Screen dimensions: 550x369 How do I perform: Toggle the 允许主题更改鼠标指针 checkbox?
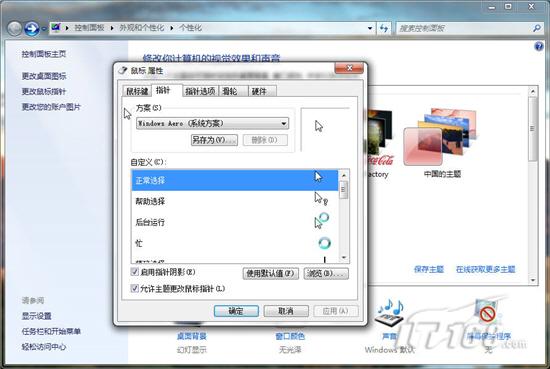(x=134, y=288)
